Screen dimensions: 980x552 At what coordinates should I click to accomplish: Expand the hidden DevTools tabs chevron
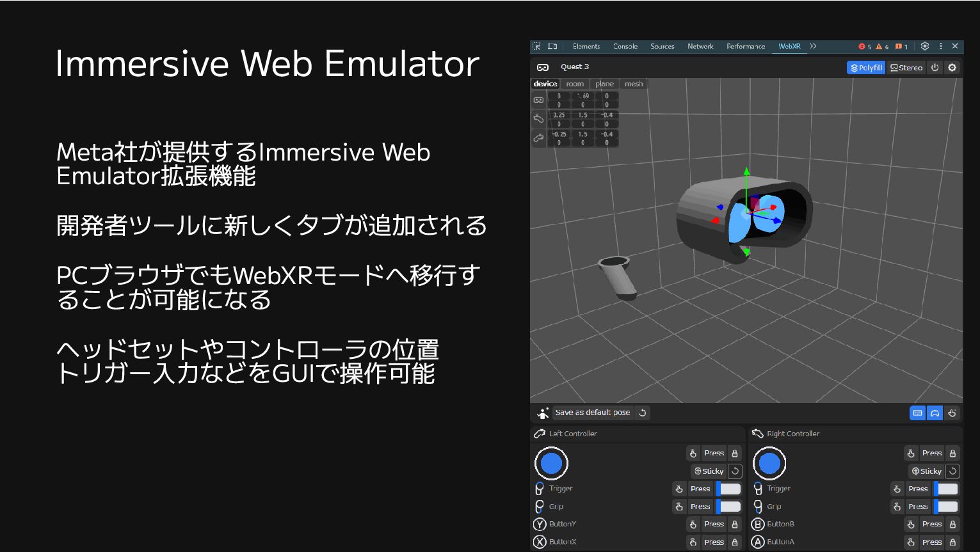coord(813,46)
